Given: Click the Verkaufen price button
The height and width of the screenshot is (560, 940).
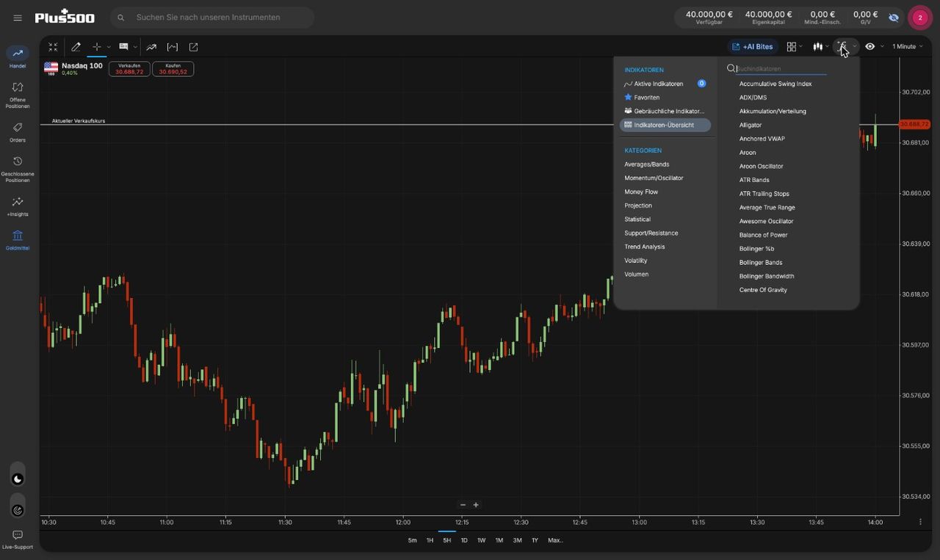Looking at the screenshot, I should (129, 69).
